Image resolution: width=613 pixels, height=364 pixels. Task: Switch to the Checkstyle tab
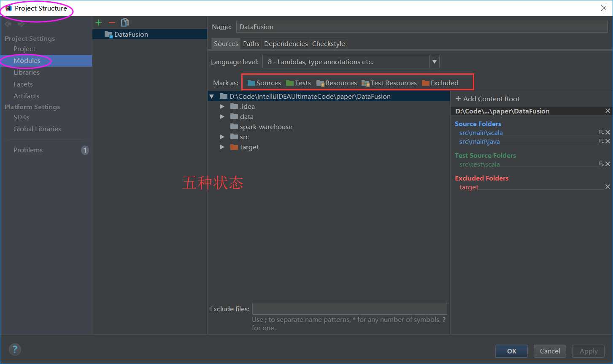tap(329, 43)
